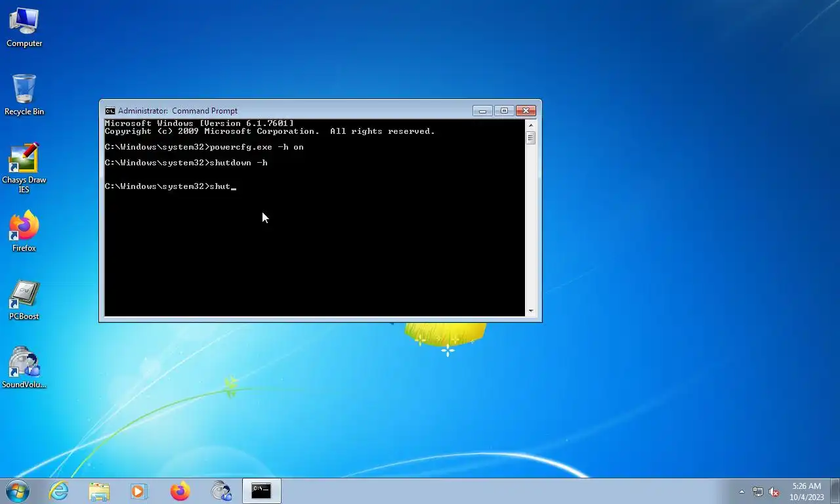Close the Command Prompt window
The width and height of the screenshot is (840, 504).
tap(526, 111)
